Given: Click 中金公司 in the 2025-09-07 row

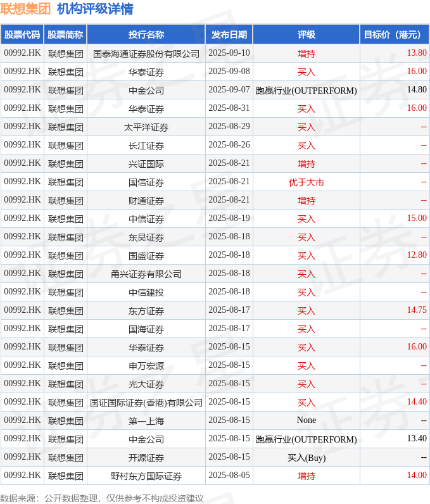Looking at the screenshot, I should coord(146,91).
